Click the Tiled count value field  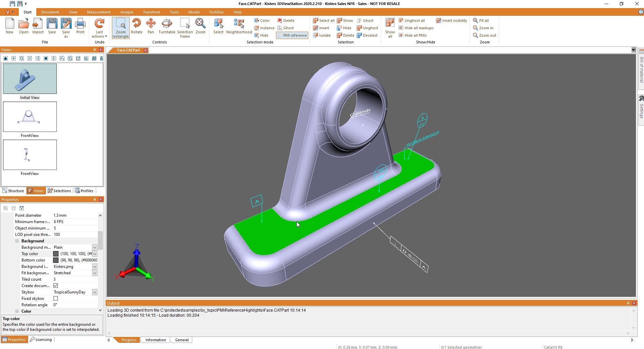click(75, 279)
